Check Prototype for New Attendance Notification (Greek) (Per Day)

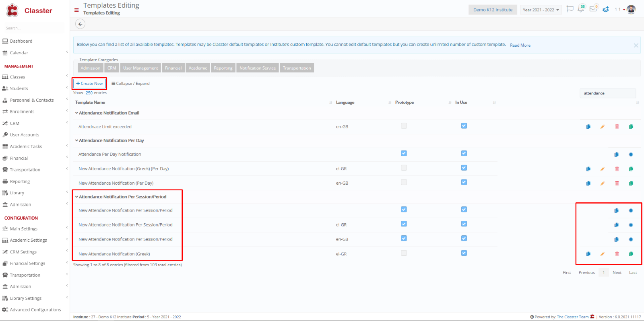point(404,168)
